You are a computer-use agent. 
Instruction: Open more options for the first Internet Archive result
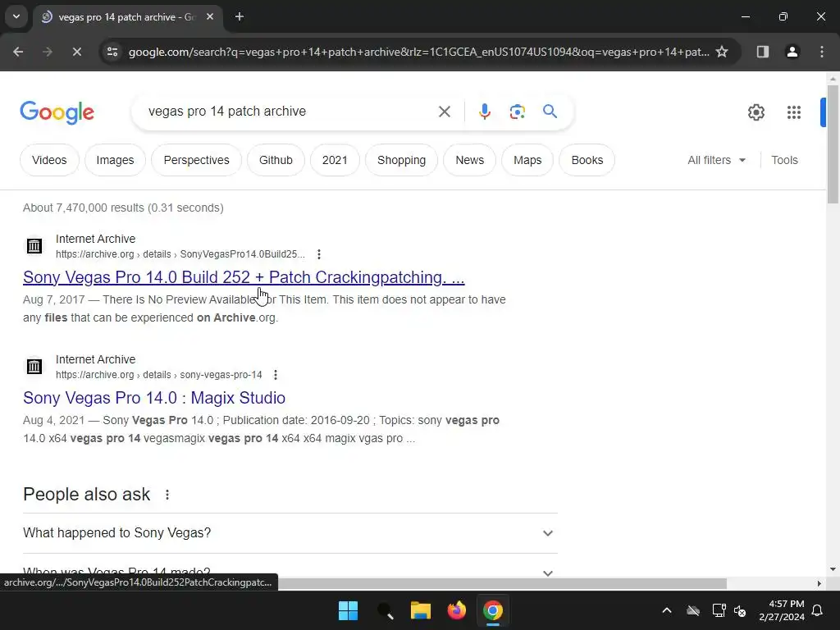pos(319,254)
